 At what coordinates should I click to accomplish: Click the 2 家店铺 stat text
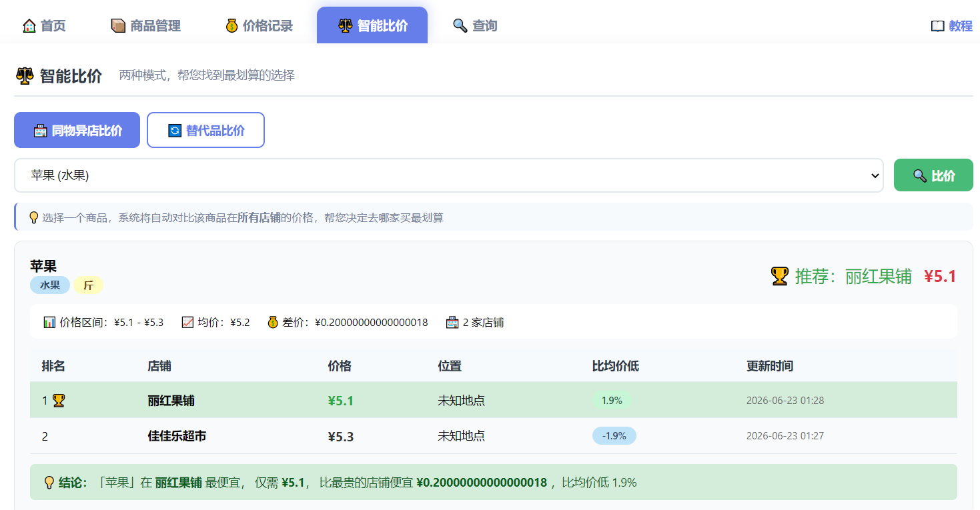pyautogui.click(x=483, y=323)
